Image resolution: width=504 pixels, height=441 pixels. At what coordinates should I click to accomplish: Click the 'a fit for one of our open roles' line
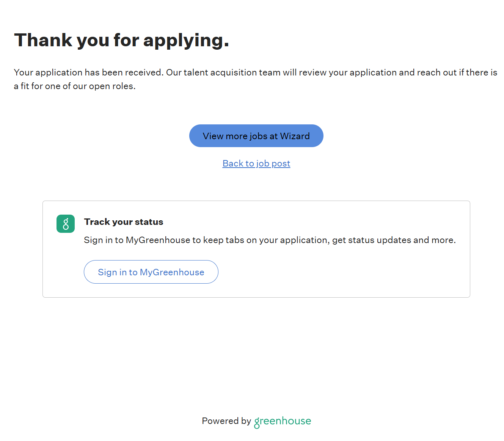[75, 86]
